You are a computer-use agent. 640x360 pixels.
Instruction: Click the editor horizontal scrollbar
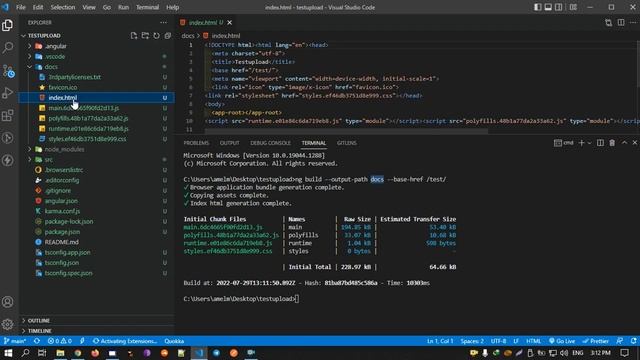coord(346,131)
